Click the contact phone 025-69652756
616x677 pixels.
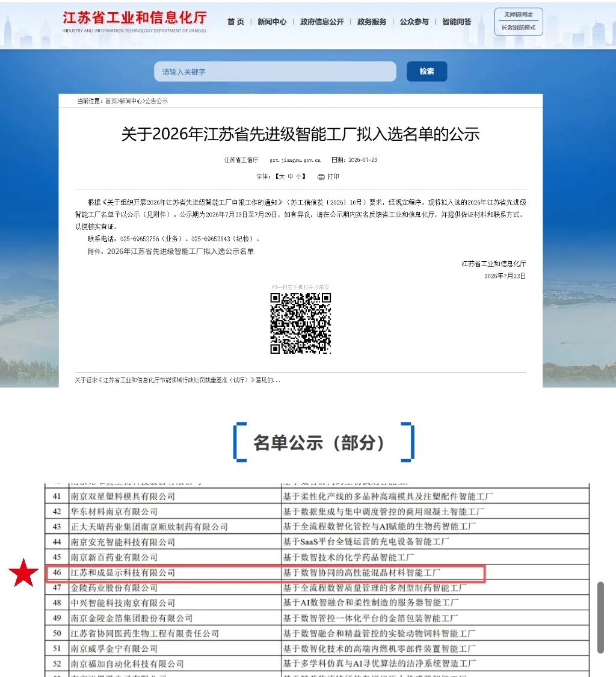pyautogui.click(x=140, y=239)
